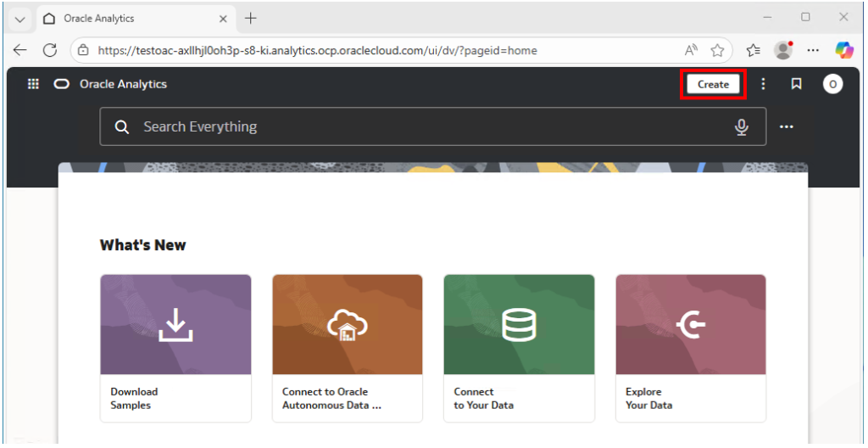This screenshot has height=448, width=868.
Task: Click the Connect to Your Data database icon
Action: [x=519, y=324]
